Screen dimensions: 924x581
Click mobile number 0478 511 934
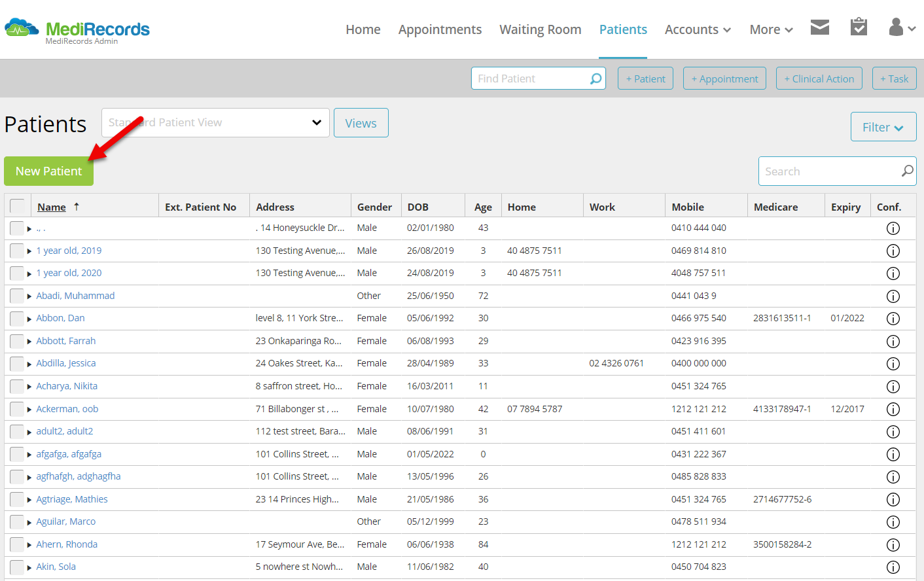click(699, 521)
